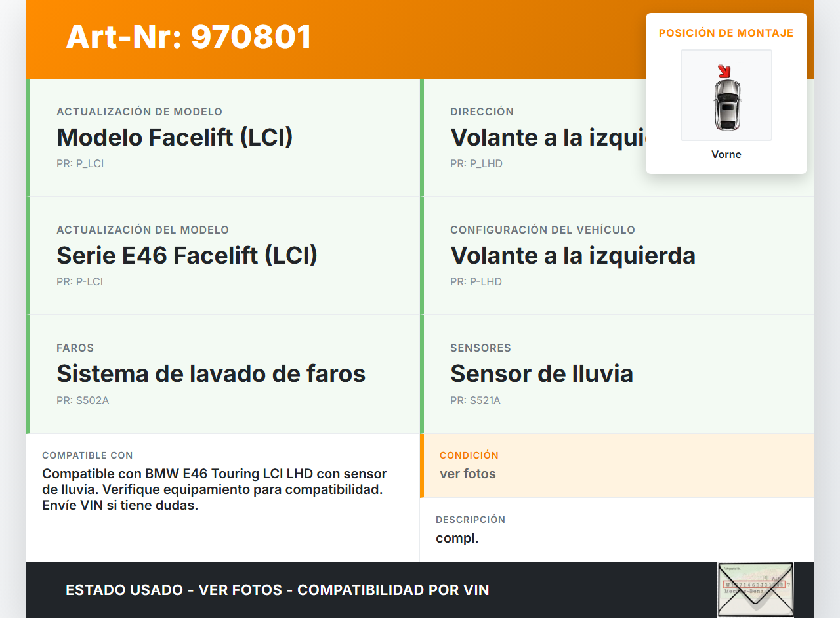Click the Art-Nr: 970801 heading

188,37
